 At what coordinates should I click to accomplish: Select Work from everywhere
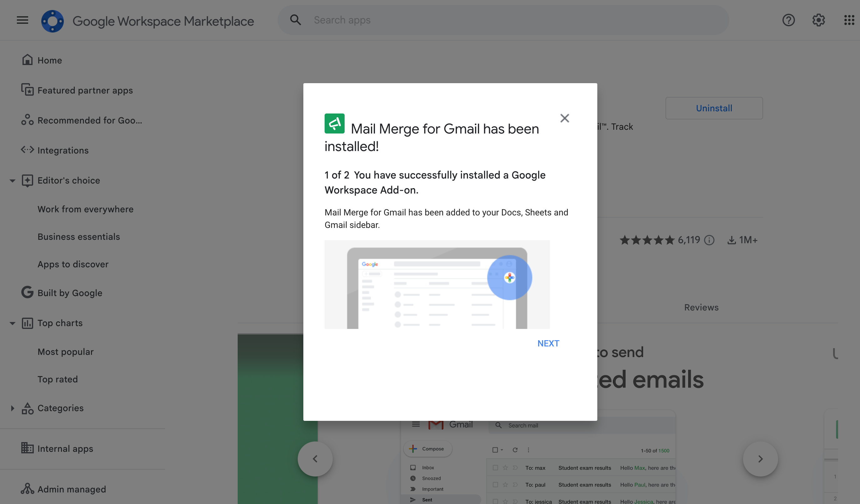click(85, 209)
